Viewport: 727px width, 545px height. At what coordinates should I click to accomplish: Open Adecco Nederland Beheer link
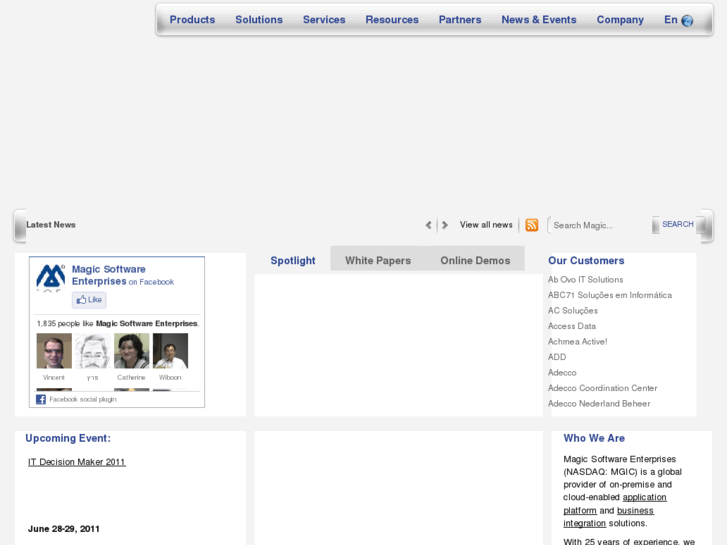point(599,404)
